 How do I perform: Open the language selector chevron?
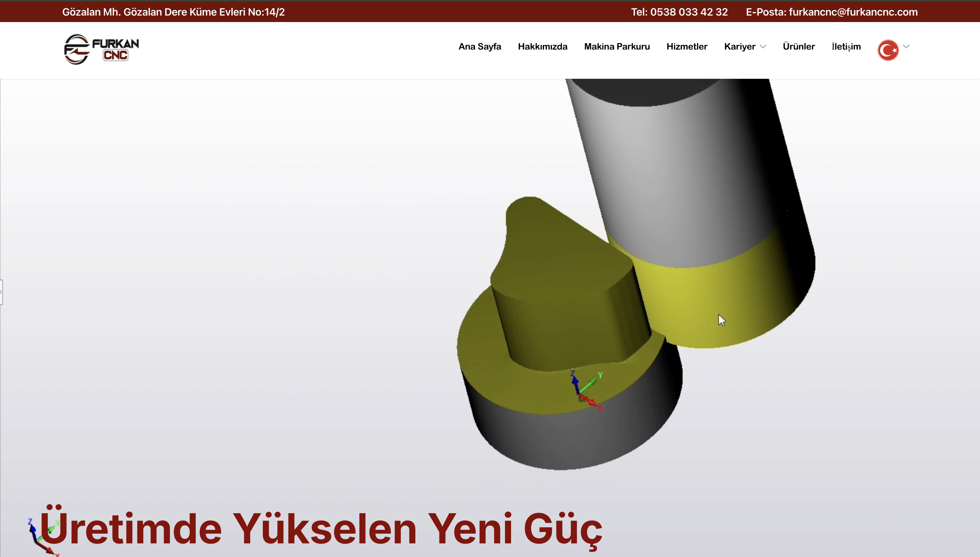(x=906, y=46)
